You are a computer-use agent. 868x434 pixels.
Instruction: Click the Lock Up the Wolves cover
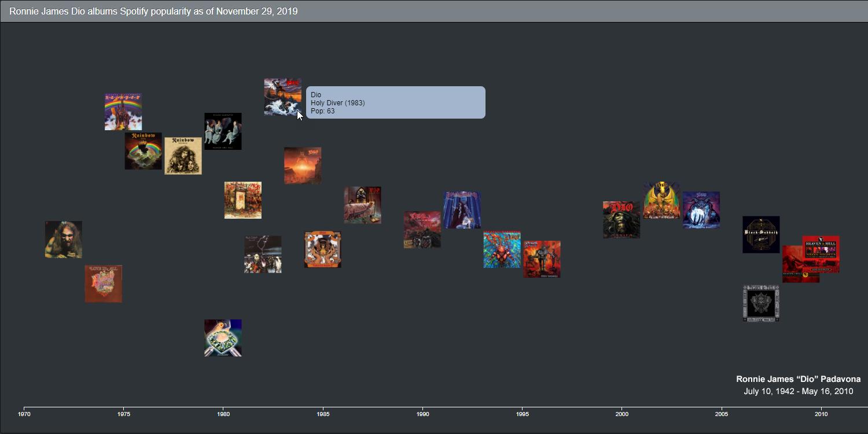click(422, 230)
